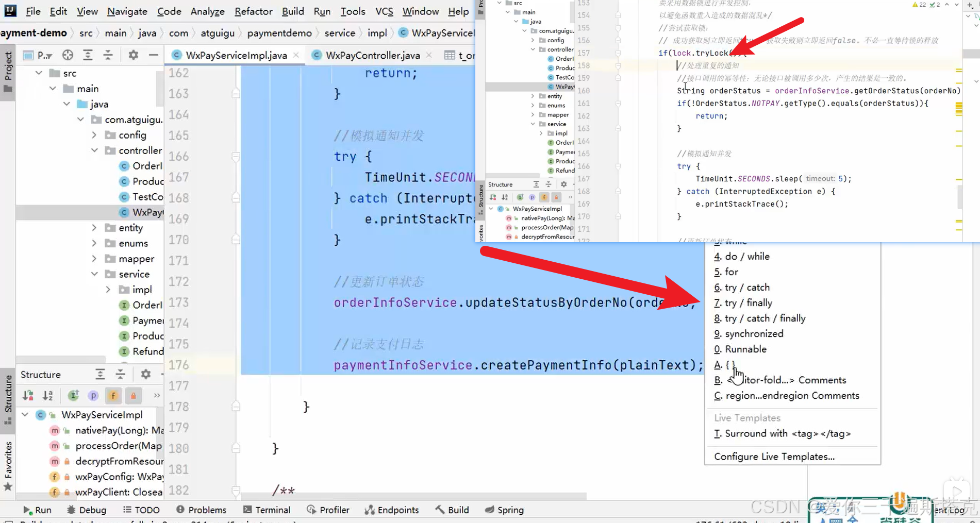The height and width of the screenshot is (523, 980).
Task: Open the TODO tool window
Action: tap(141, 510)
